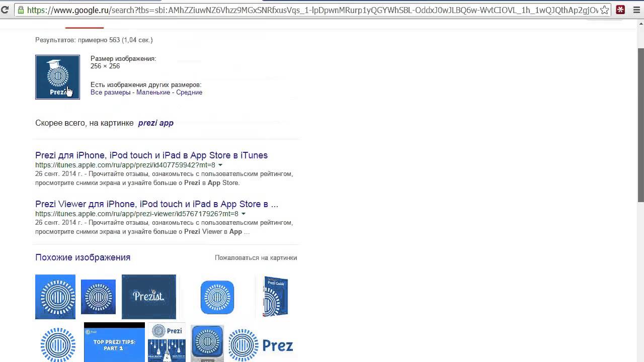Open the searched Prezi image thumbnail
The image size is (644, 362).
tap(57, 77)
